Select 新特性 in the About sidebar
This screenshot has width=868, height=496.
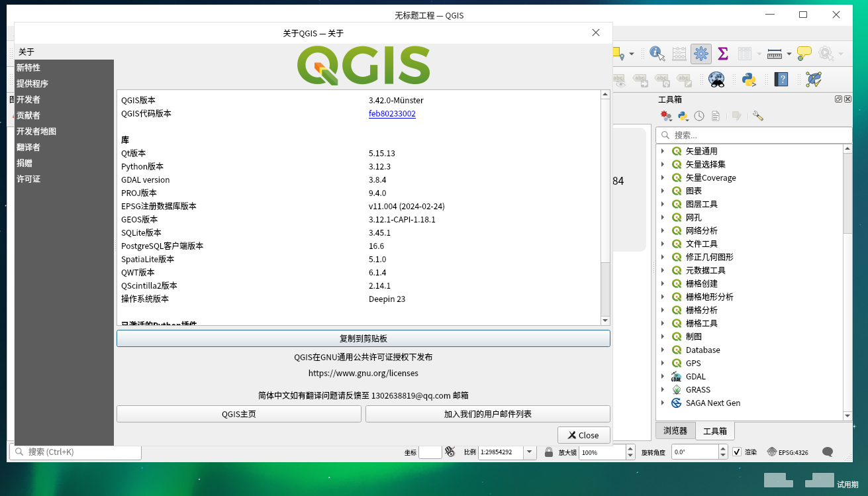pyautogui.click(x=64, y=68)
